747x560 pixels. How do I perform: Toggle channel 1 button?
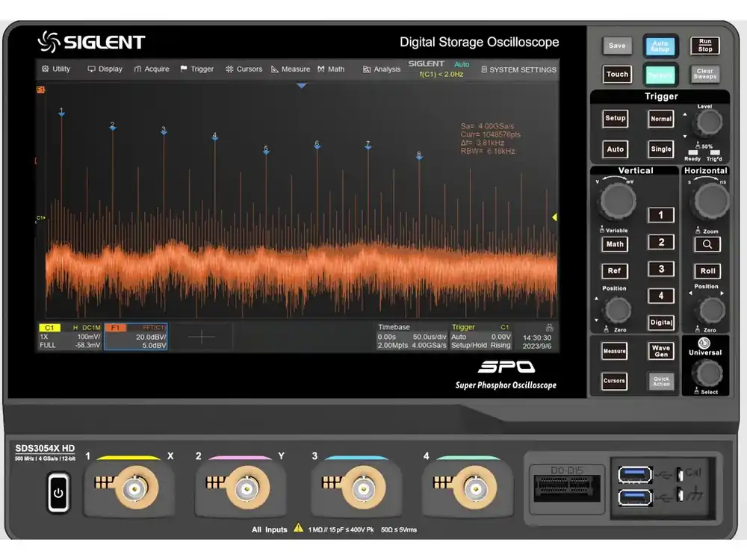pos(661,215)
